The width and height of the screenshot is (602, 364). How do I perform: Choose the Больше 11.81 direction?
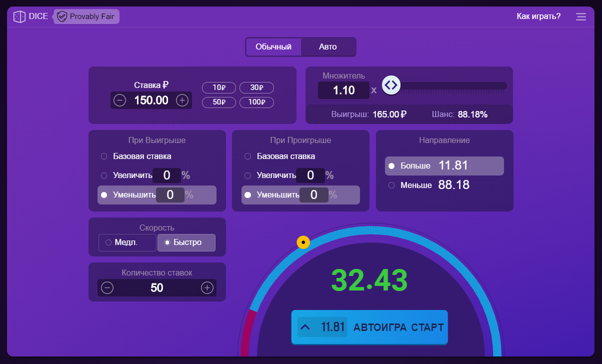pos(444,166)
